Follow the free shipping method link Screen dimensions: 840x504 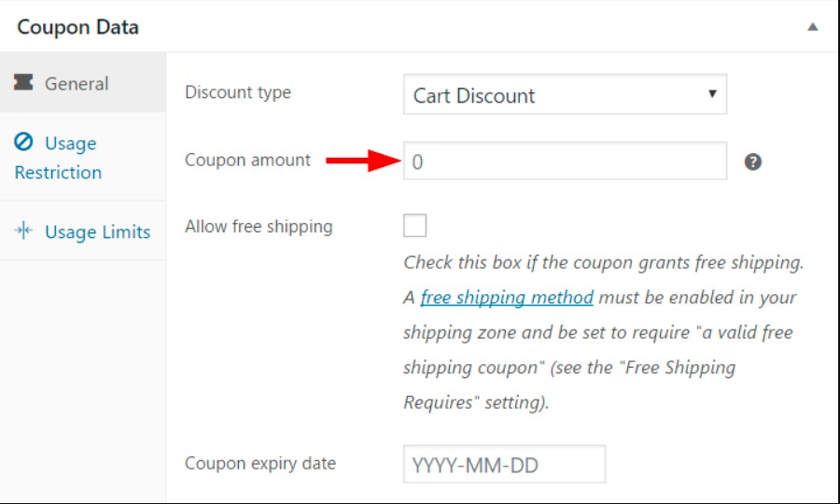click(x=507, y=298)
